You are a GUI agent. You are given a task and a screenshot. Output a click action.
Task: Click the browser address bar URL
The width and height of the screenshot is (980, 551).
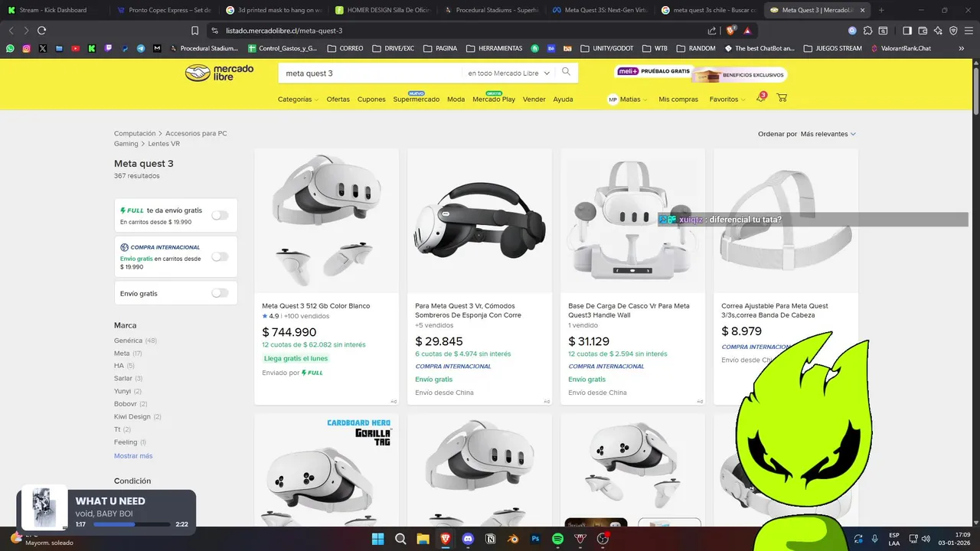point(283,31)
